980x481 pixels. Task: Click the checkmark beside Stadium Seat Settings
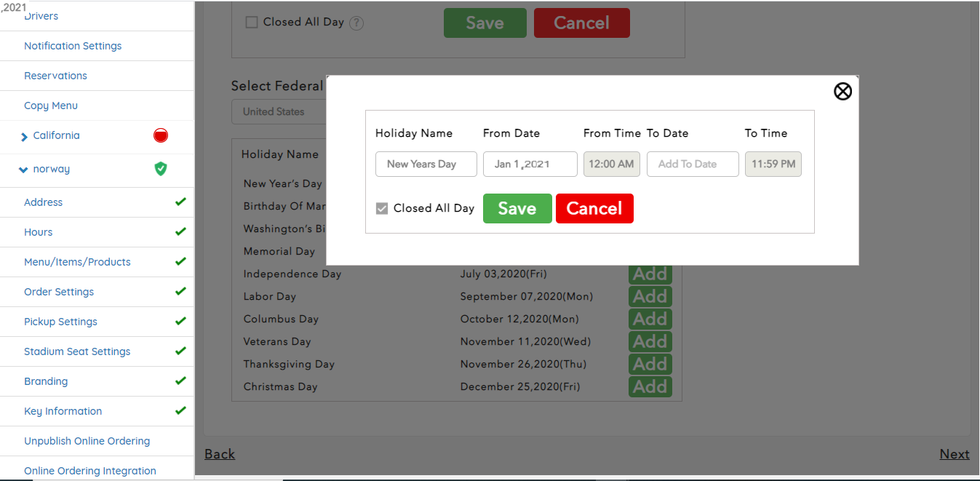tap(180, 351)
